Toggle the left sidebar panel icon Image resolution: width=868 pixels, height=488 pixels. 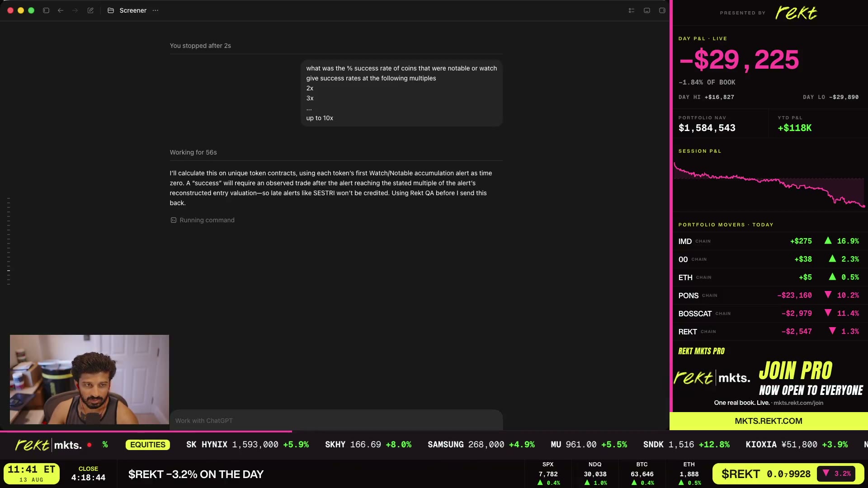[x=46, y=10]
